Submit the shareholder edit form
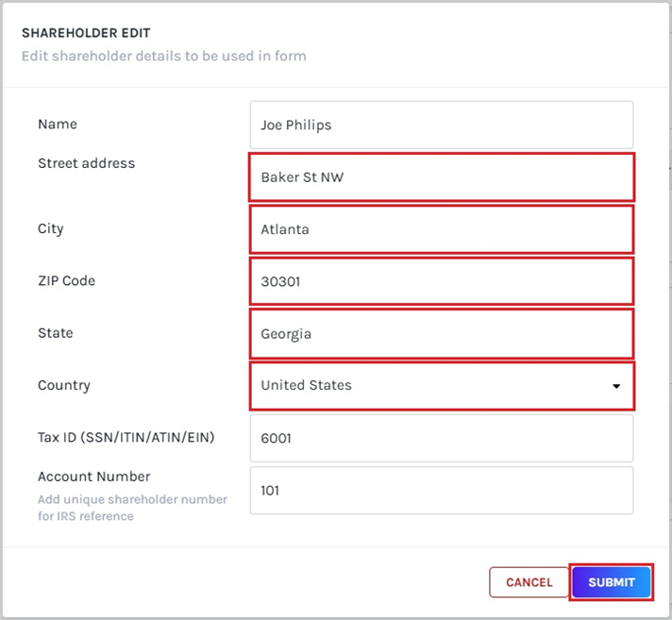The image size is (672, 620). click(x=612, y=582)
